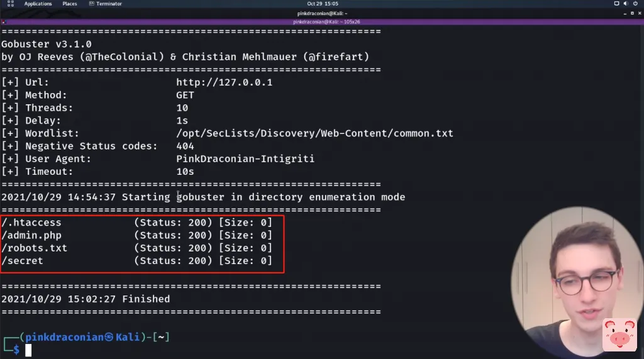The image size is (644, 359).
Task: Click the http://127.0.0.1 URL text
Action: click(x=224, y=82)
